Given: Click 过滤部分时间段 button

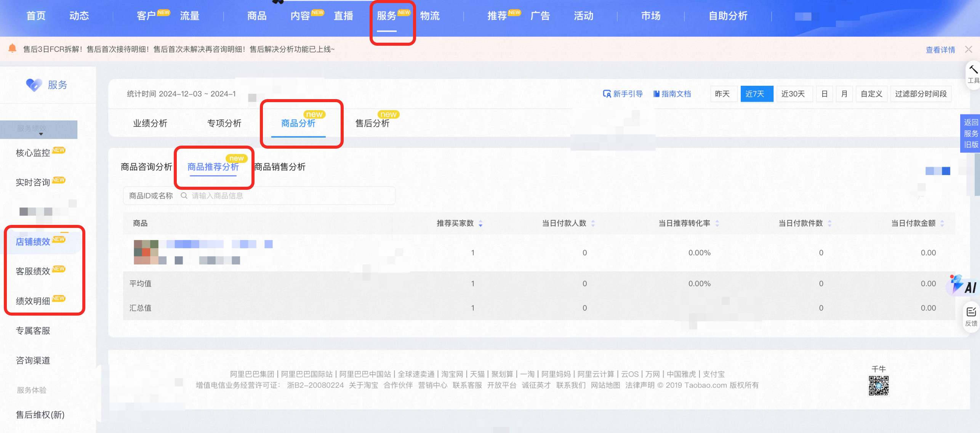Looking at the screenshot, I should pyautogui.click(x=921, y=94).
